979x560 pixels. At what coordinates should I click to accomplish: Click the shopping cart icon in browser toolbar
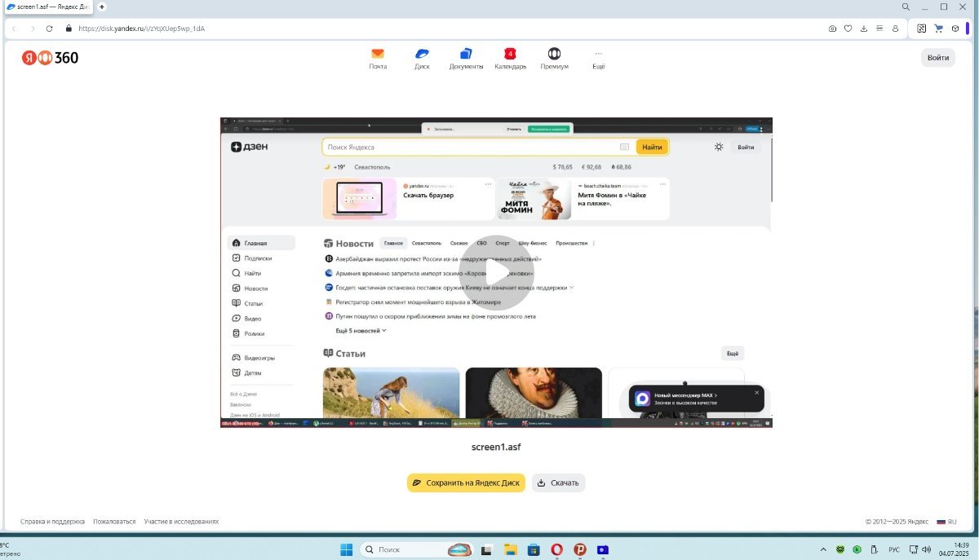tap(938, 29)
